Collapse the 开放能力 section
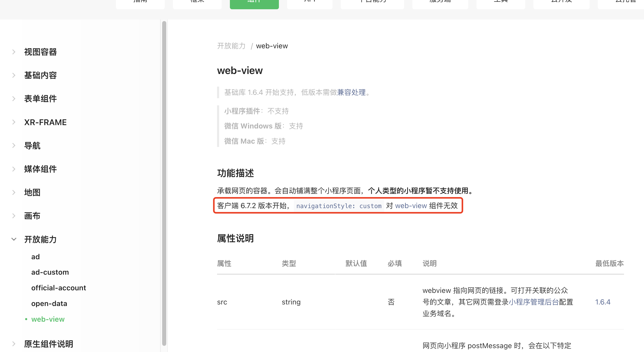Image resolution: width=644 pixels, height=352 pixels. click(14, 239)
